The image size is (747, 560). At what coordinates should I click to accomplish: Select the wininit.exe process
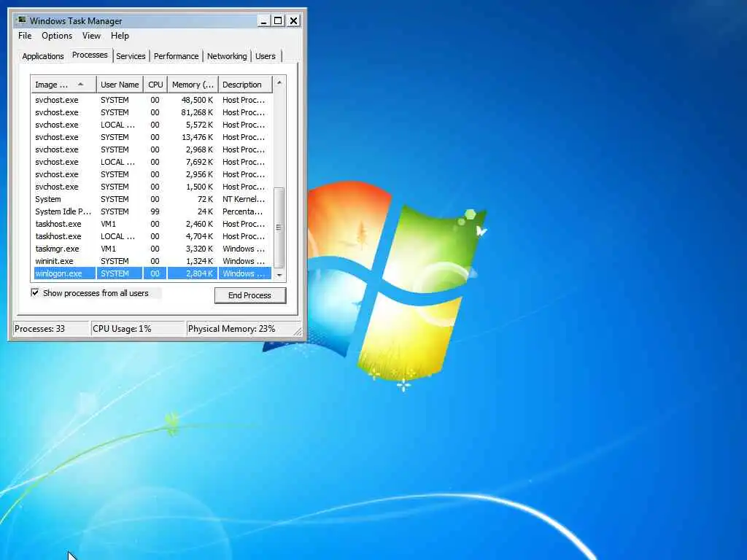click(152, 261)
